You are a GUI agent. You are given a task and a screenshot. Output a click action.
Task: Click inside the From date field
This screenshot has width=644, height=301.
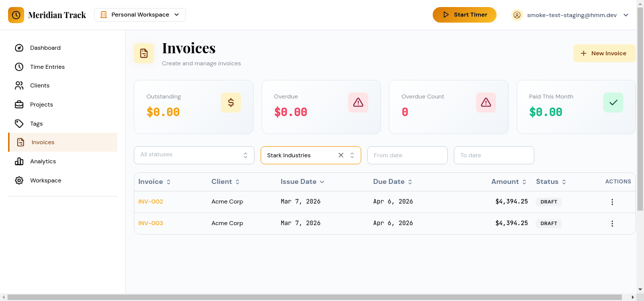(x=407, y=155)
